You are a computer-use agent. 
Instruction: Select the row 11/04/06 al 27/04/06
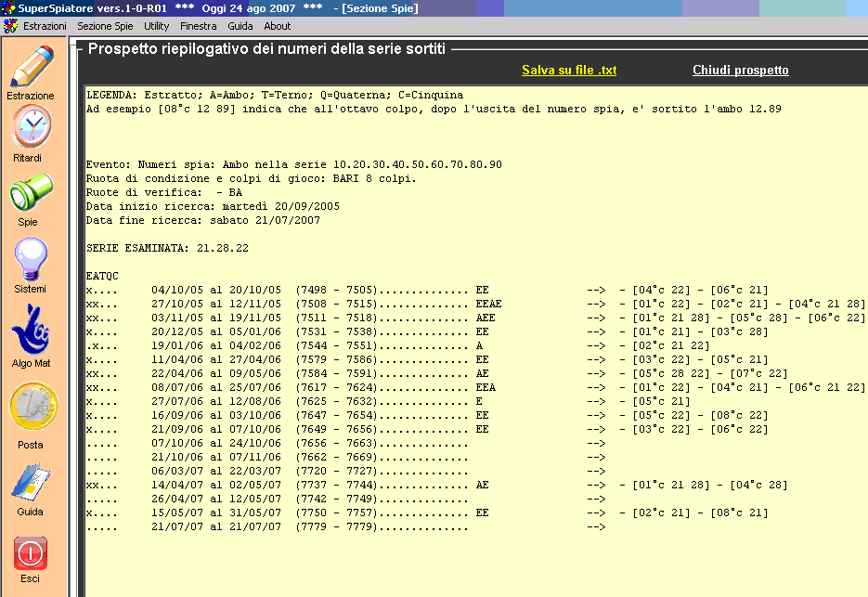click(x=427, y=359)
